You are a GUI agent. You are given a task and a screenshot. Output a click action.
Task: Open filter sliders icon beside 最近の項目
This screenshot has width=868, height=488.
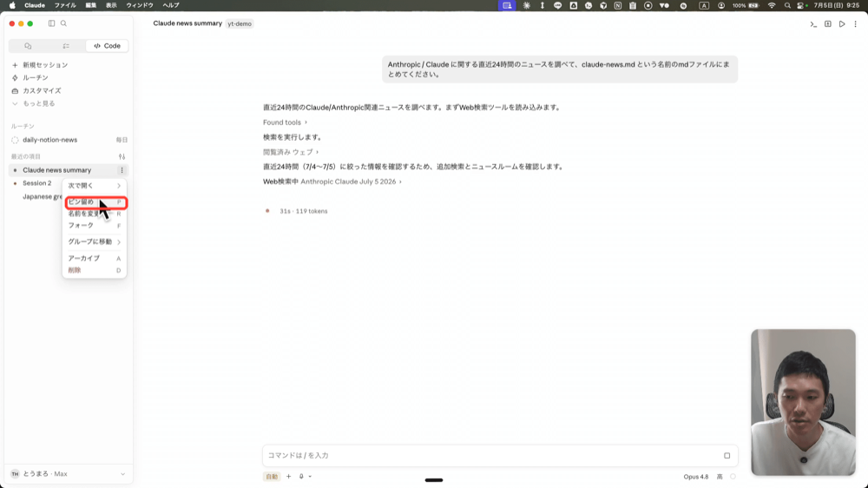point(122,157)
